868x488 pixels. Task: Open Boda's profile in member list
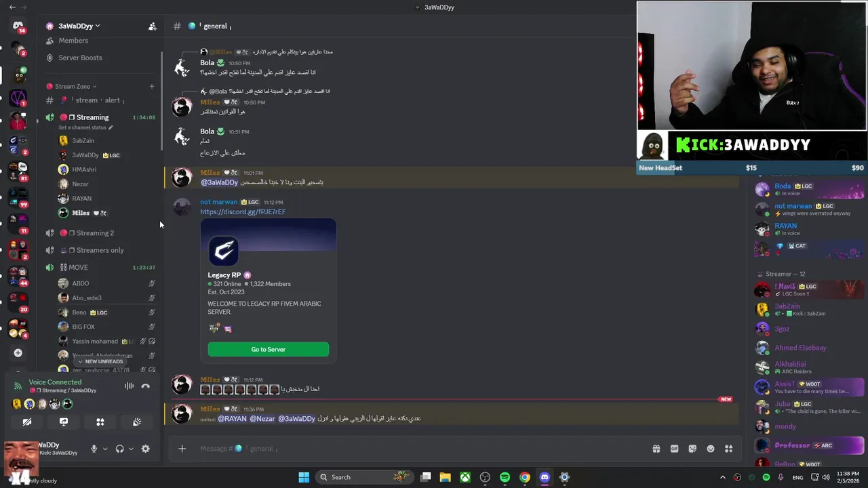(x=809, y=189)
